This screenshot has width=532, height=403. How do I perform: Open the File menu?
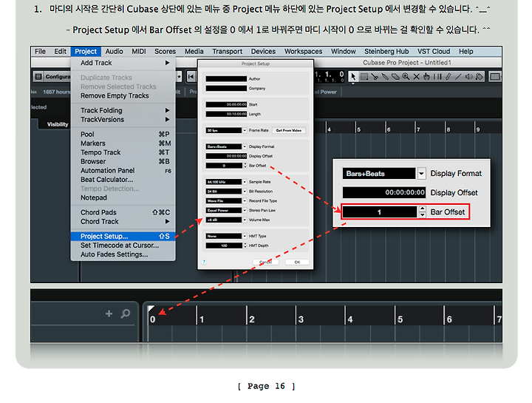click(40, 51)
